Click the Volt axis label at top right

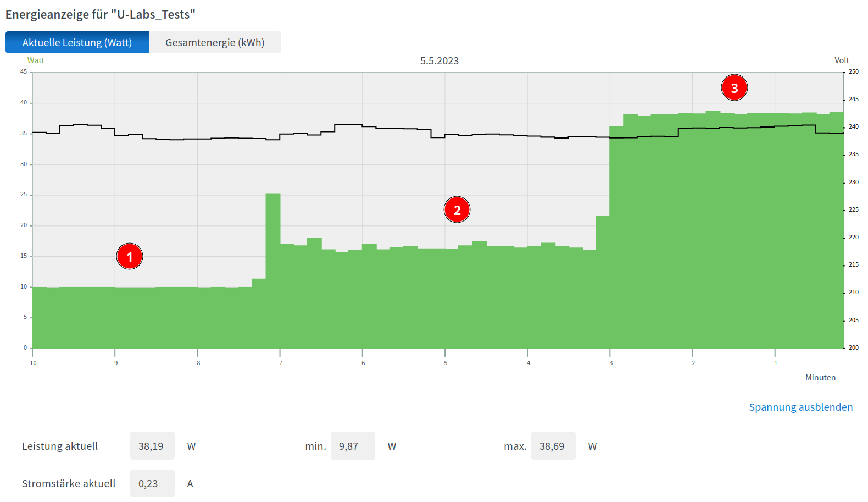click(841, 60)
